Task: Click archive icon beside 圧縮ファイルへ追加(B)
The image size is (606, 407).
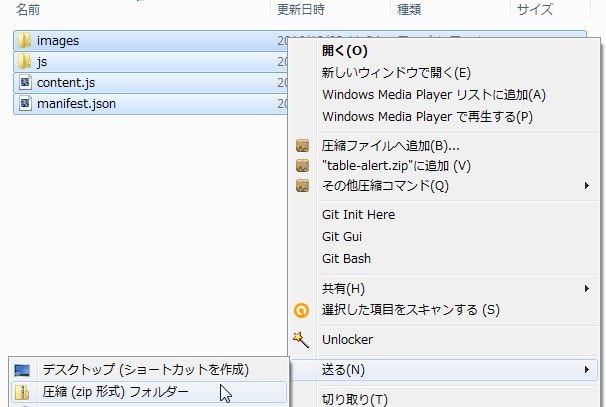Action: tap(302, 146)
